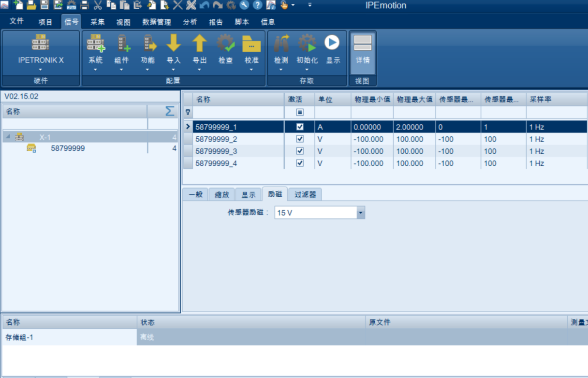Image resolution: width=588 pixels, height=378 pixels.
Task: Switch to the 脚本 ribbon tab
Action: pos(242,22)
